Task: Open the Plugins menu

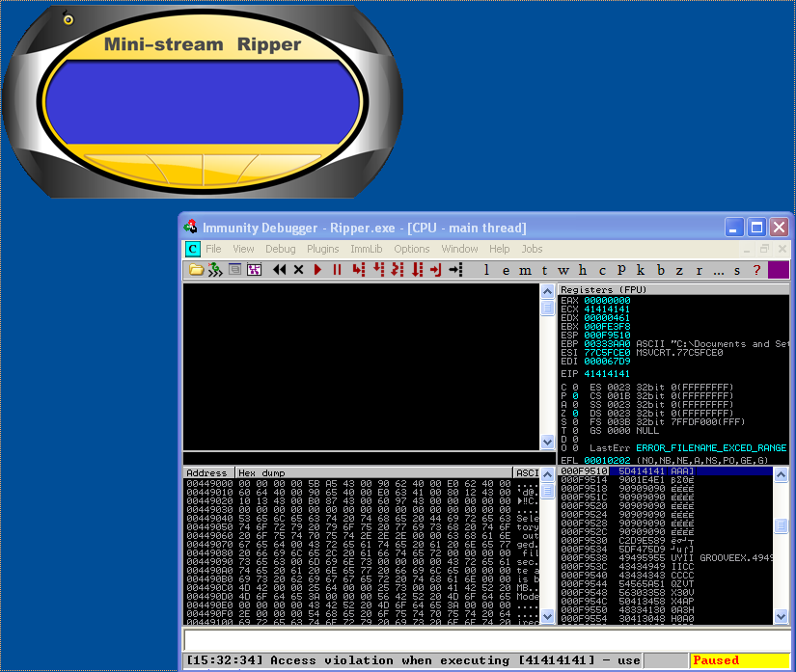Action: coord(323,249)
